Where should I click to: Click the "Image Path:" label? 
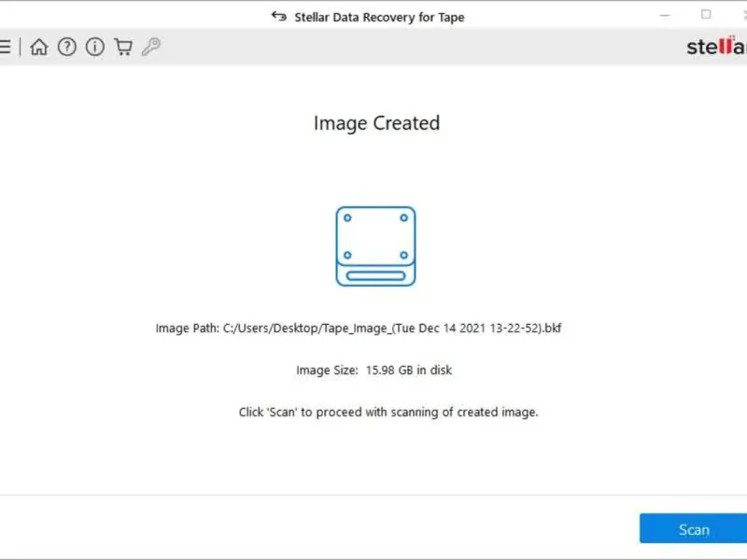[187, 329]
